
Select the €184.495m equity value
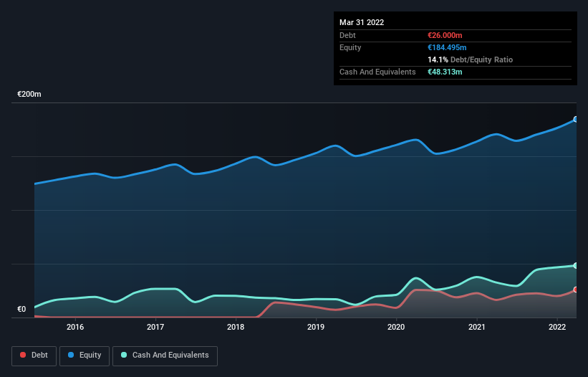tap(447, 47)
